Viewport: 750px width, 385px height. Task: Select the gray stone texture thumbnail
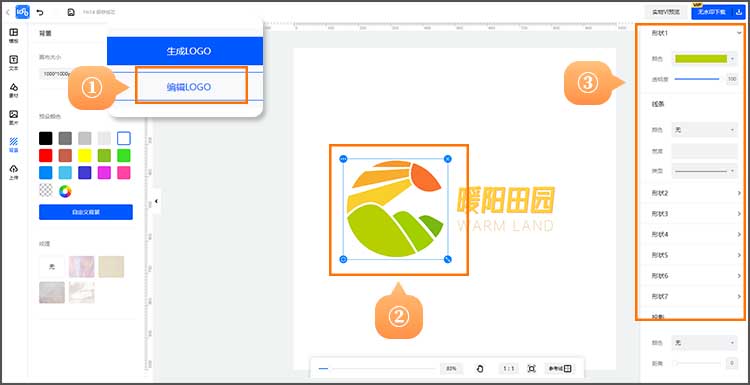coord(52,292)
